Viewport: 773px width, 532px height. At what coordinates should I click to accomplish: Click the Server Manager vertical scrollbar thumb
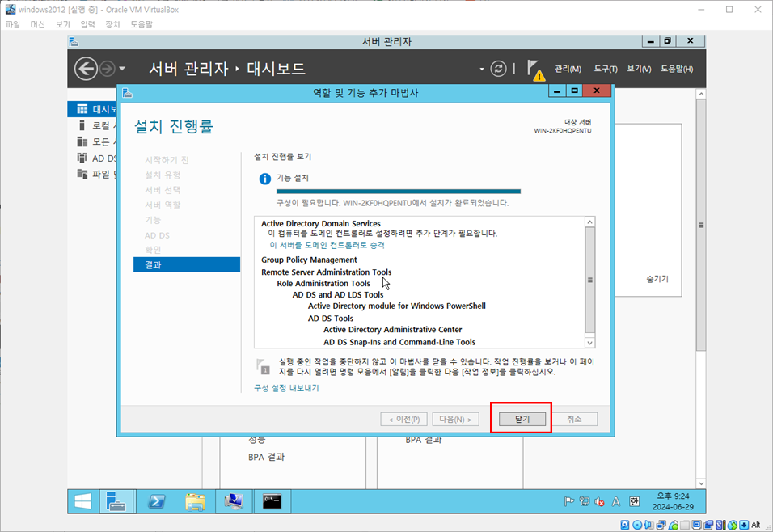(701, 225)
